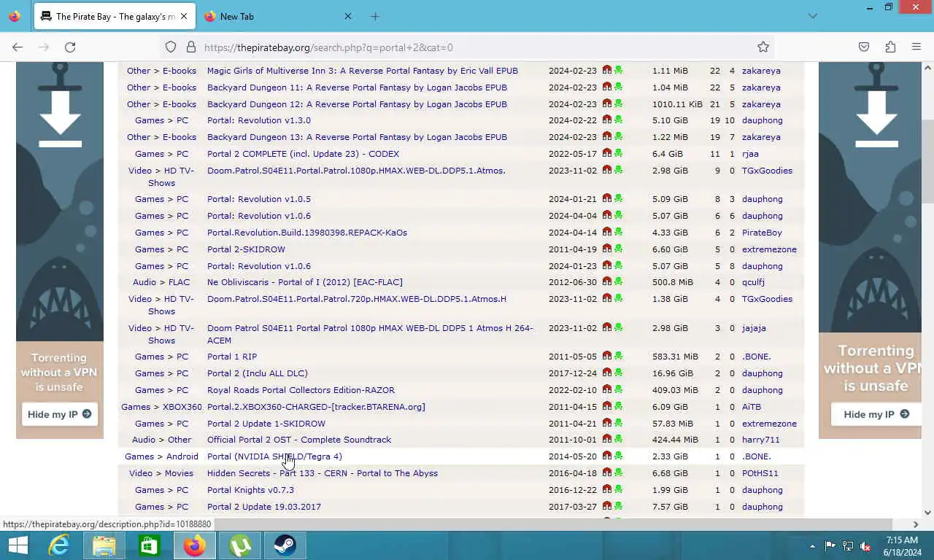Open uploader profile qculfj
This screenshot has width=934, height=560.
click(x=754, y=282)
